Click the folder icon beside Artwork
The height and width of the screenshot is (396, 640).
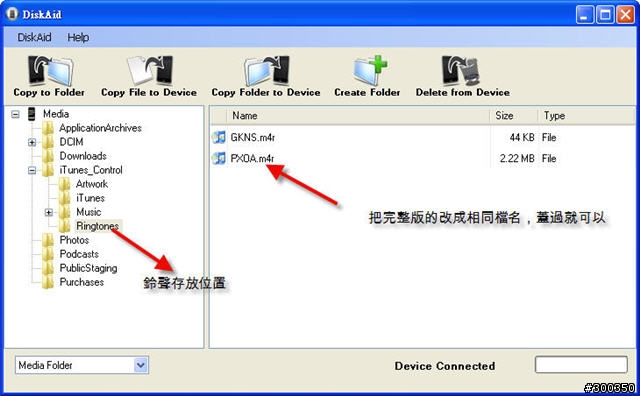point(65,184)
